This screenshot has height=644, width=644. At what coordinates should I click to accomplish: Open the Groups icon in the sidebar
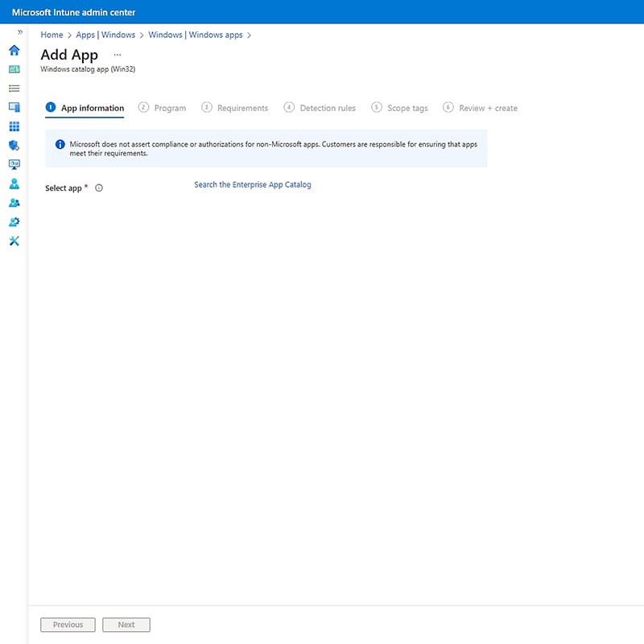14,203
